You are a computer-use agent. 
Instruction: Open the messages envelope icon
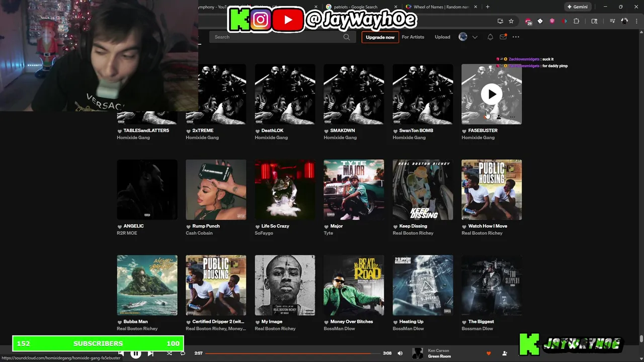click(x=503, y=37)
